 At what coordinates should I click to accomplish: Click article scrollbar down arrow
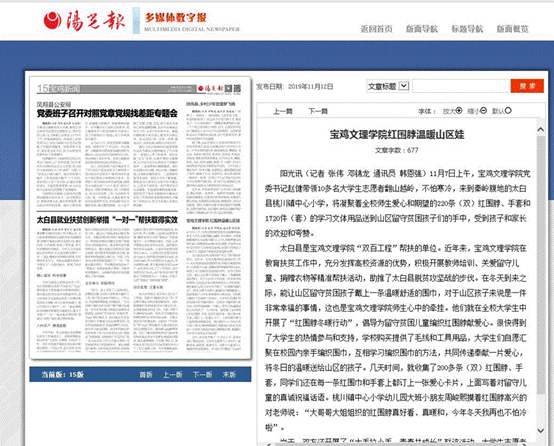pyautogui.click(x=541, y=430)
